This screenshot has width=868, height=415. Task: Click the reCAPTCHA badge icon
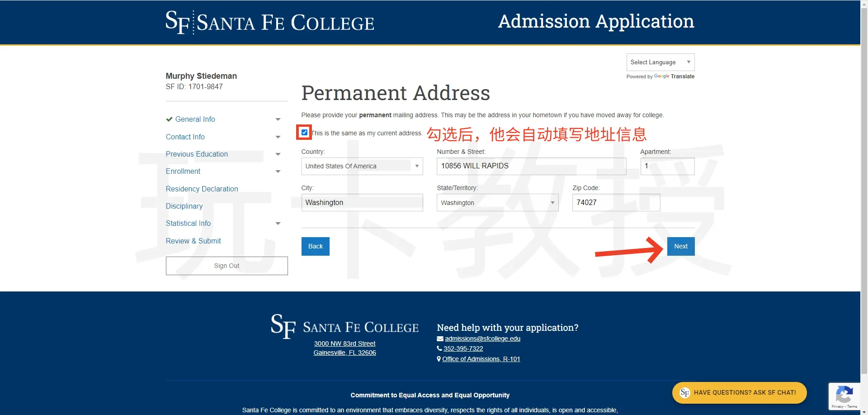[x=844, y=394]
